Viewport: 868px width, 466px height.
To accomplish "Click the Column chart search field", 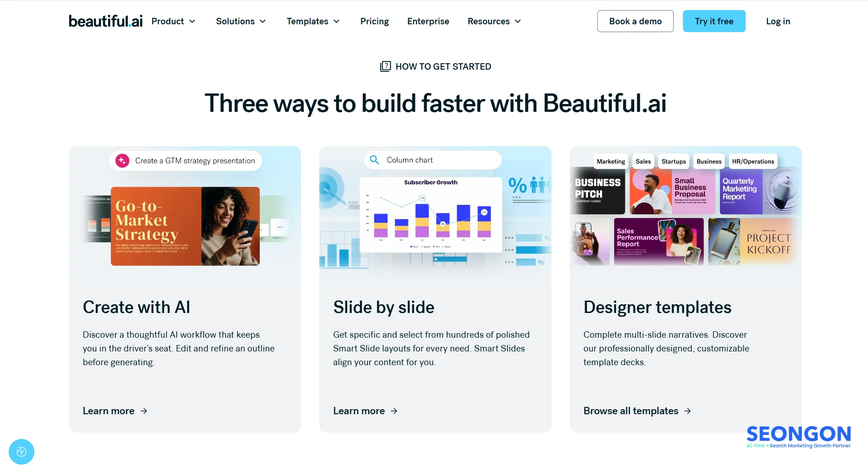I will [x=432, y=160].
